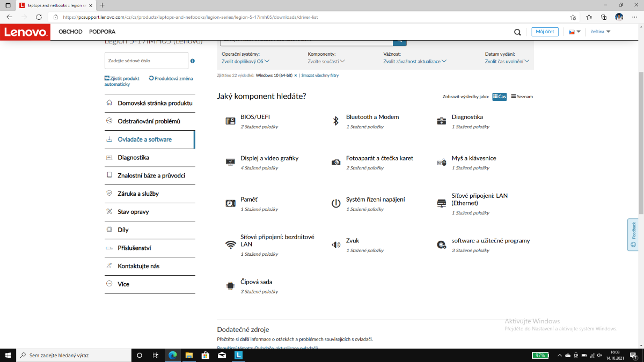Select Znalostní báze a průvodci in sidebar
Viewport: 644px width, 362px height.
(151, 175)
